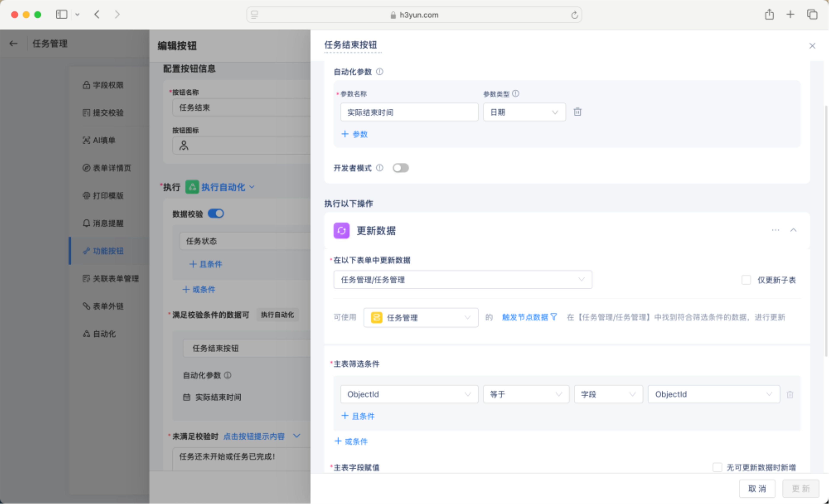Delete the 实际结束时间 parameter via trash icon
The image size is (829, 504).
pyautogui.click(x=577, y=112)
